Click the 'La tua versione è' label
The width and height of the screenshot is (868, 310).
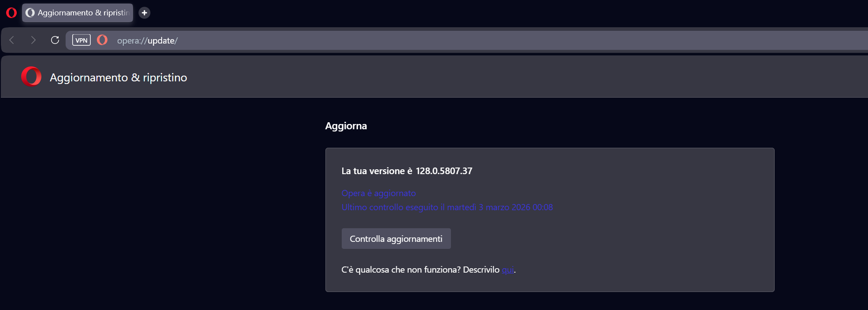pos(377,171)
